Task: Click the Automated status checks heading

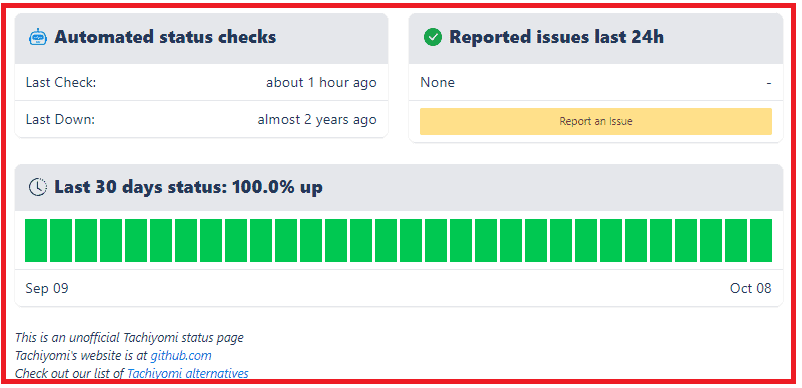Action: 165,37
